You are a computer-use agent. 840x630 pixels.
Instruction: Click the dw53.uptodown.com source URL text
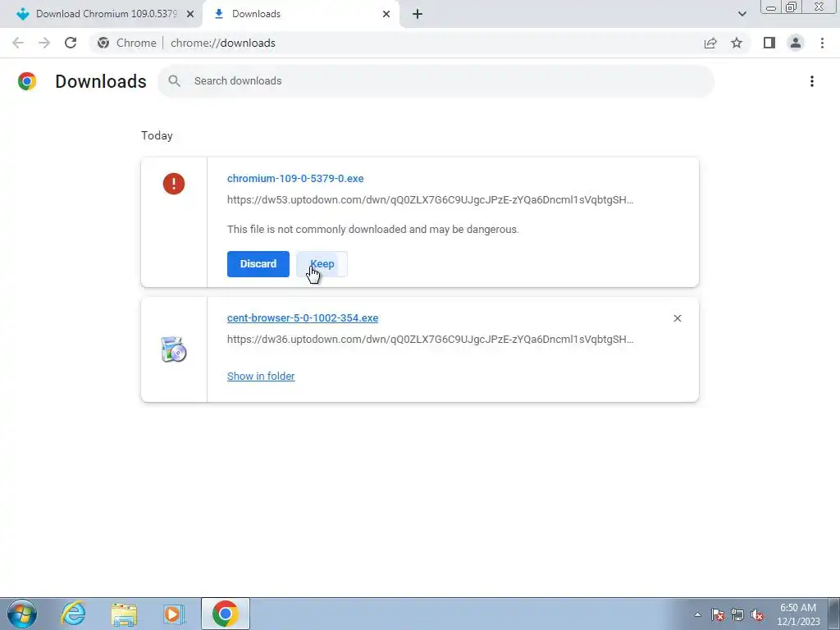click(430, 200)
